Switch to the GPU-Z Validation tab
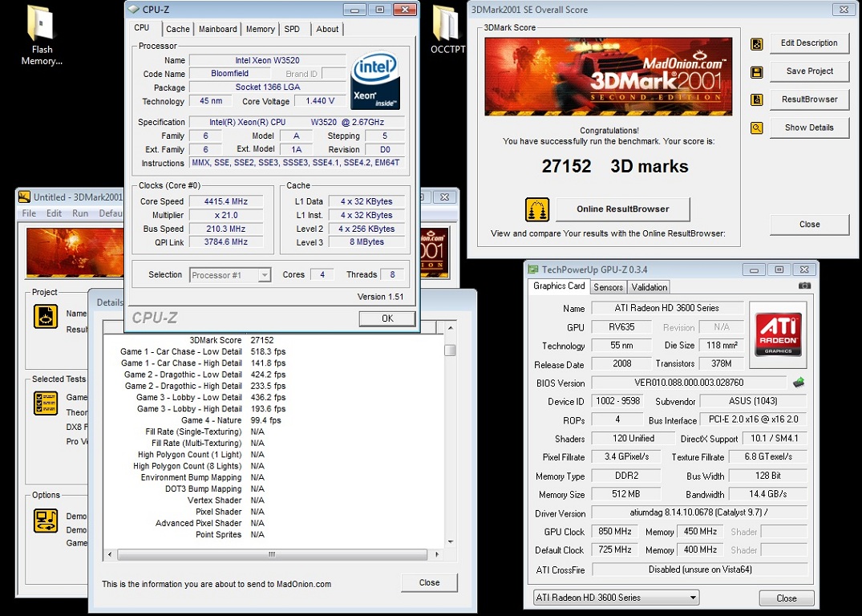The image size is (862, 616). [x=650, y=287]
